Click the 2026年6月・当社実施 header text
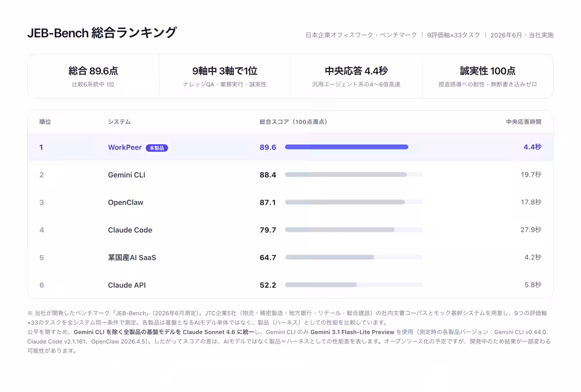This screenshot has height=392, width=581. click(522, 35)
